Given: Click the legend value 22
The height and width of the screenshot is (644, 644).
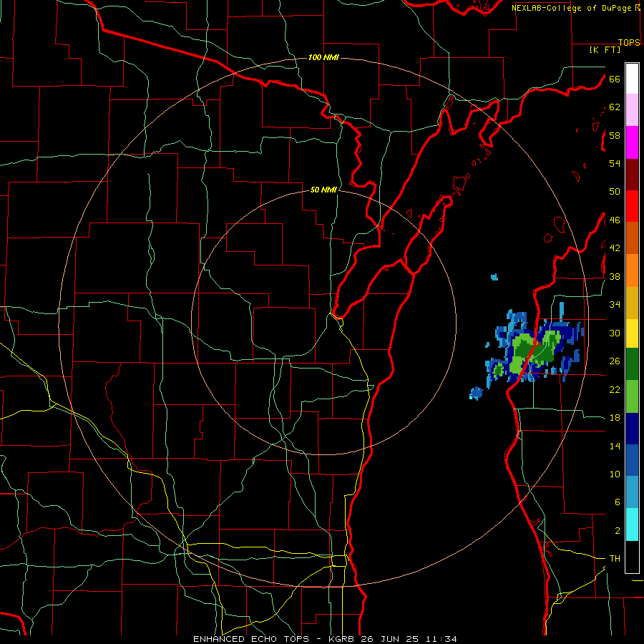Looking at the screenshot, I should pos(615,389).
